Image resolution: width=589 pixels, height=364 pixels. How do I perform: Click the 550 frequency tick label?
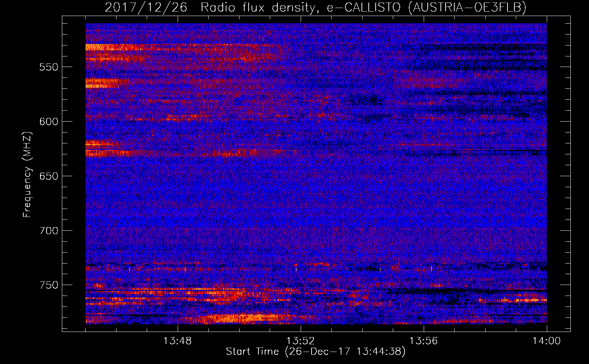point(49,67)
